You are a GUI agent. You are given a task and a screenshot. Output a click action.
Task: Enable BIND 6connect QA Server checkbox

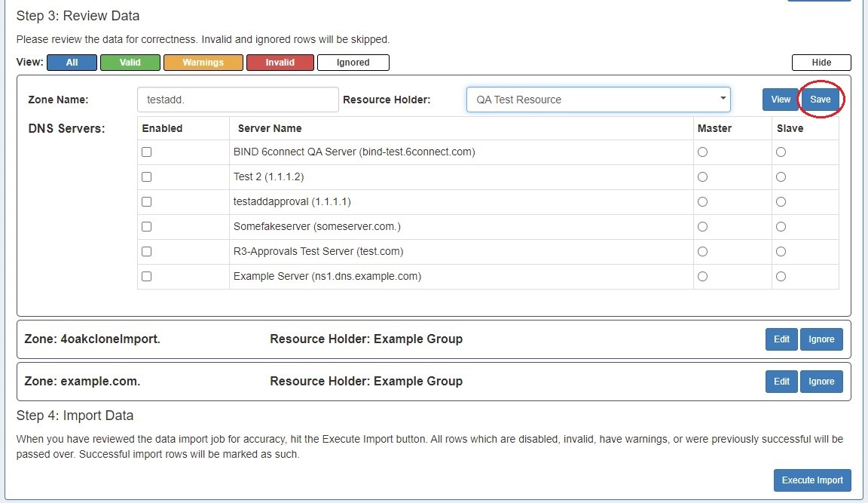147,152
